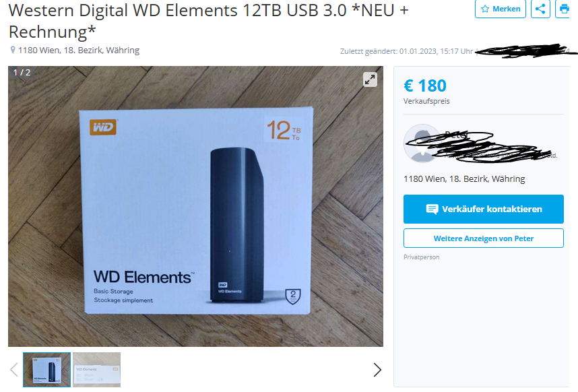Go to previous image with left chevron
This screenshot has height=392, width=578.
[14, 370]
